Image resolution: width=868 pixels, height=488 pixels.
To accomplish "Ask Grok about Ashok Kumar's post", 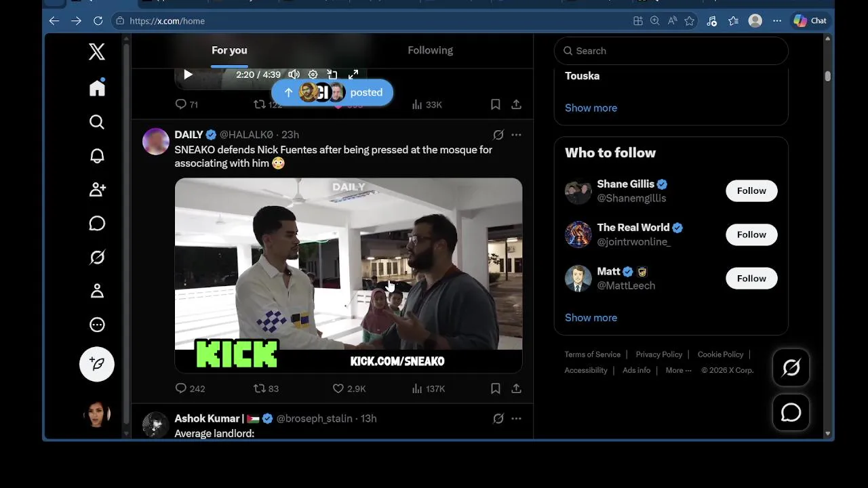I will click(498, 419).
